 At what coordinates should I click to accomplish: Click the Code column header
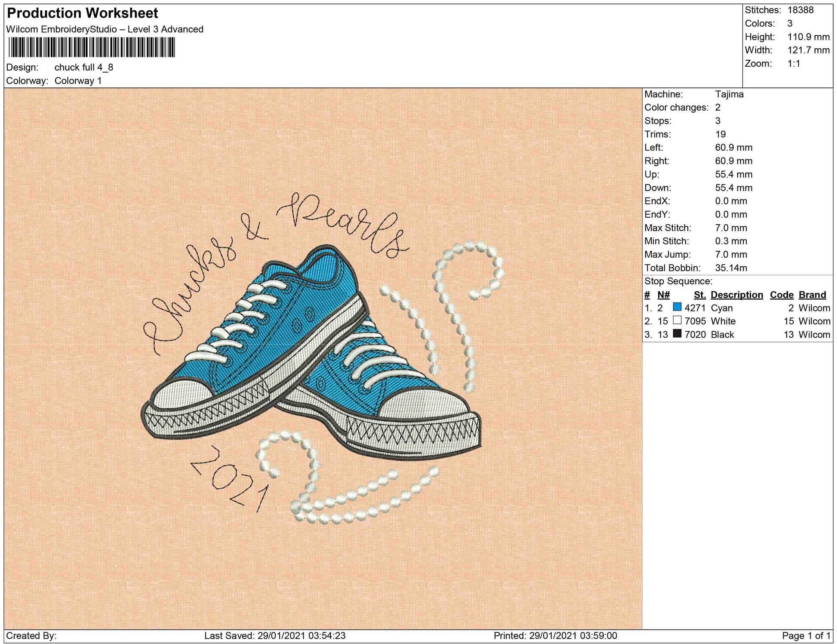(781, 295)
